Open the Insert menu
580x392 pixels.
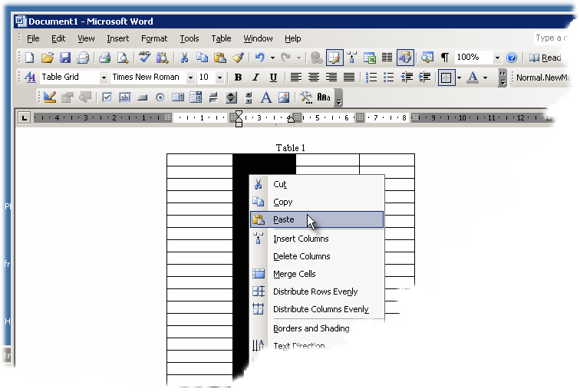tap(117, 38)
